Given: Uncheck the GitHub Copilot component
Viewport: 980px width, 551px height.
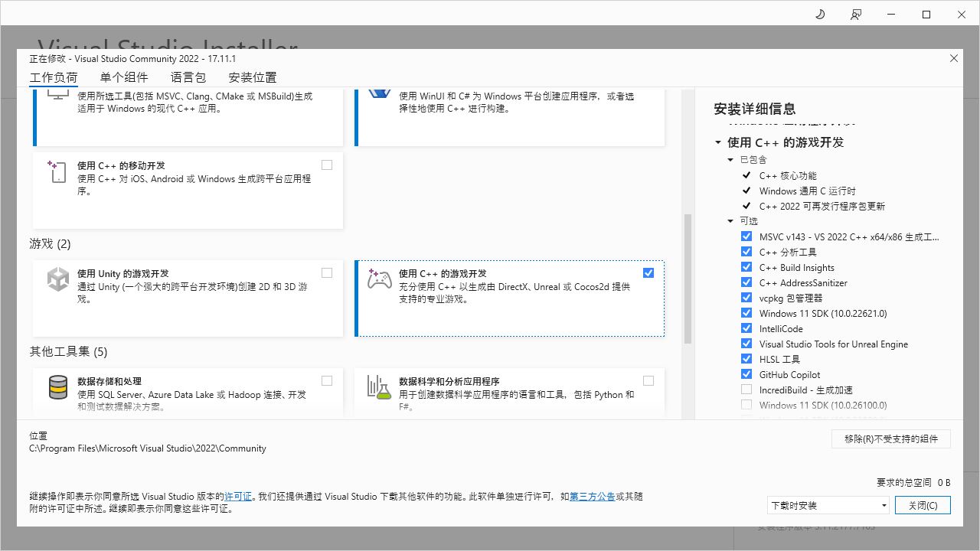Looking at the screenshot, I should (746, 374).
